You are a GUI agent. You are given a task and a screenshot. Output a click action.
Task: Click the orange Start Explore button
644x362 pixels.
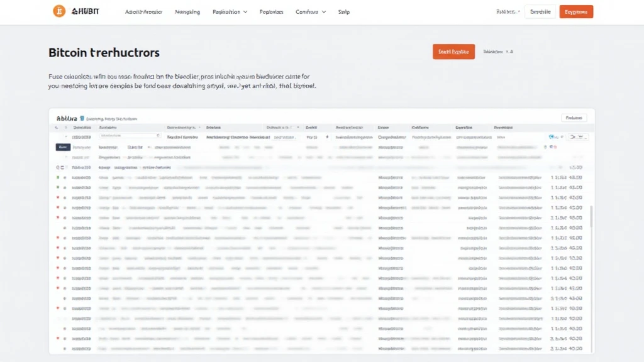click(453, 52)
